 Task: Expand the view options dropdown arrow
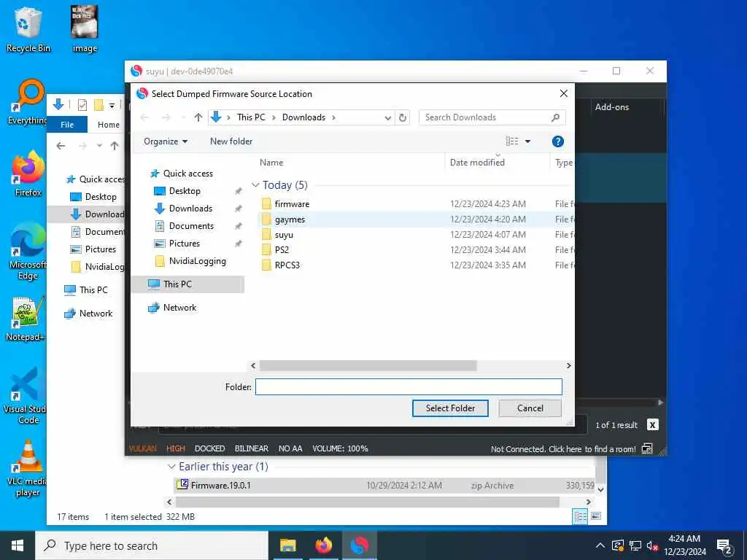[x=527, y=141]
